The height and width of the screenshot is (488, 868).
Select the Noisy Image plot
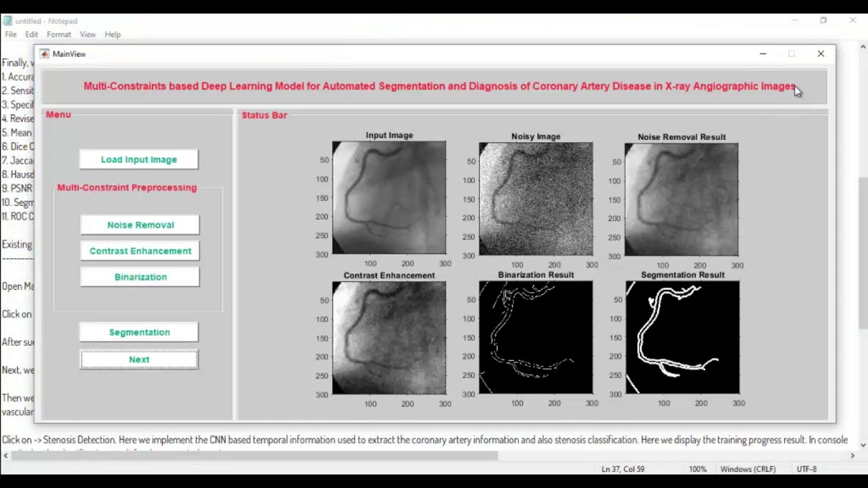click(536, 199)
